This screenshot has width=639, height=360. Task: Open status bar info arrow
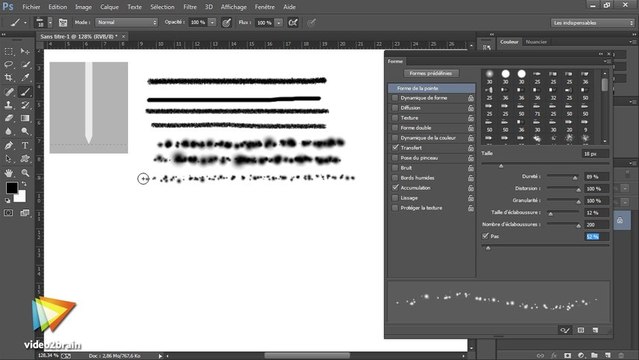(161, 356)
